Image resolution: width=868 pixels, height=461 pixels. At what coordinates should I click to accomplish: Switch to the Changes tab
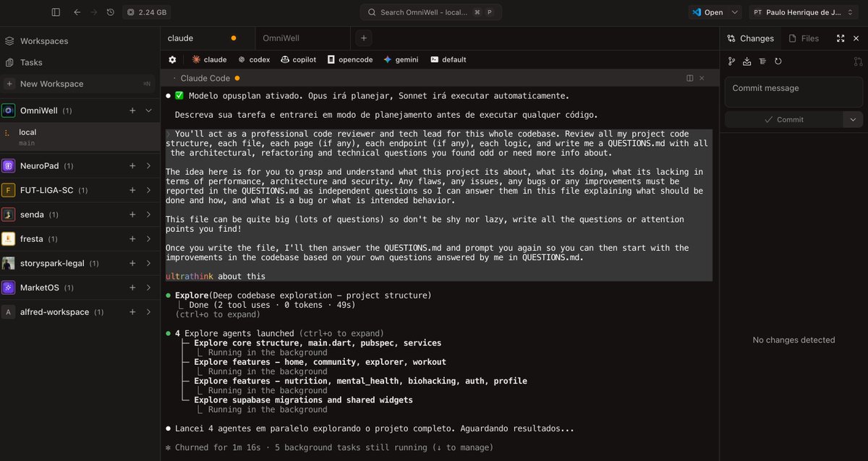point(750,38)
